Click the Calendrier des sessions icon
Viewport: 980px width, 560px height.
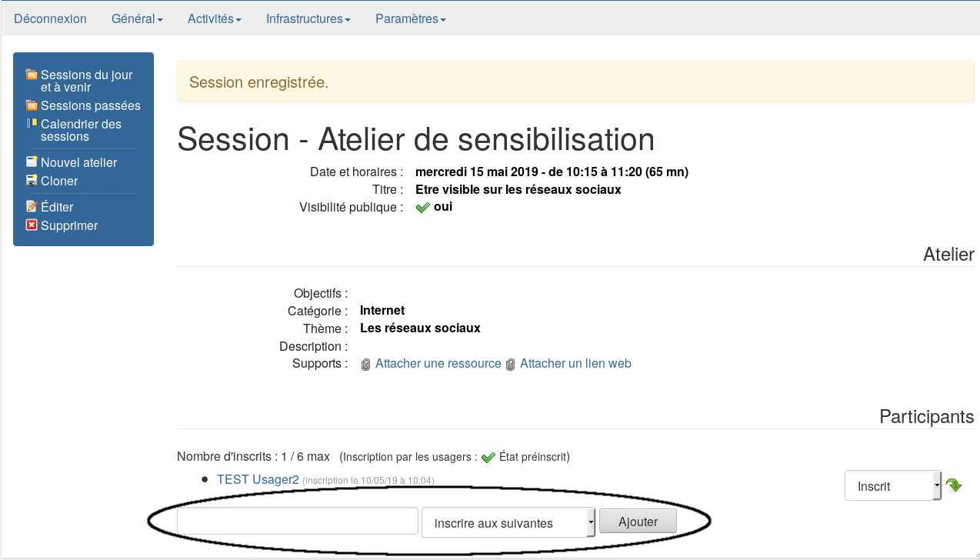32,123
